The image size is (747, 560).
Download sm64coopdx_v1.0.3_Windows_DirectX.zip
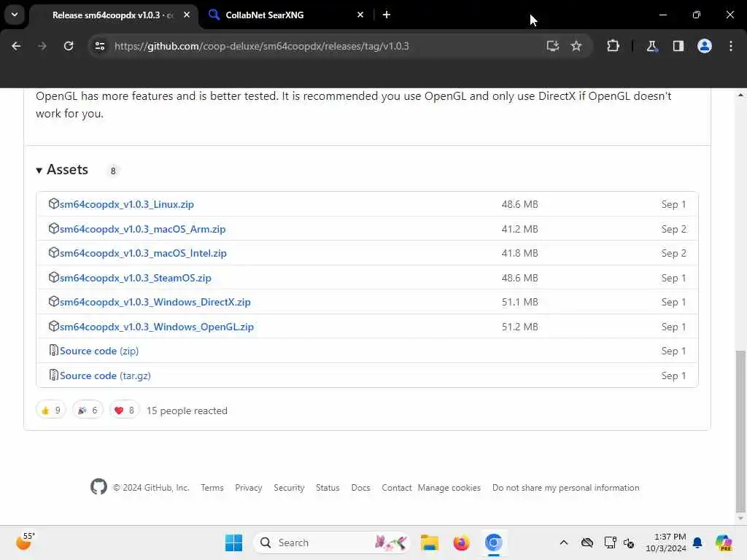point(155,303)
